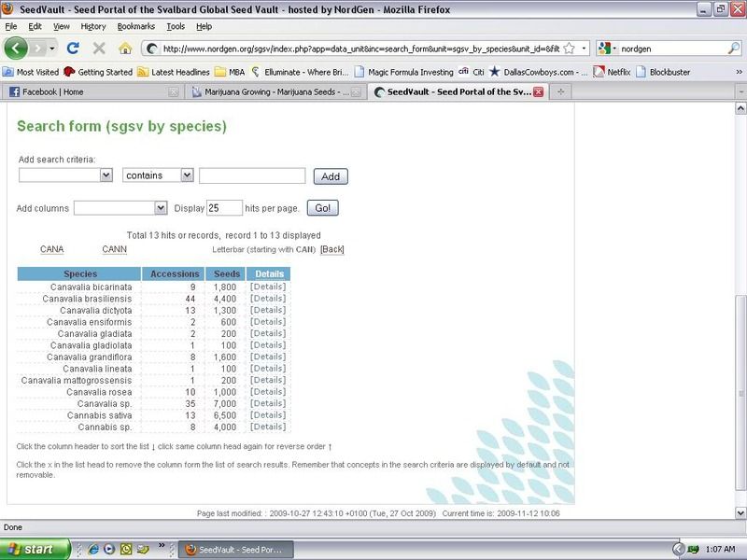Open the Bookmarks menu
Viewport: 747px width, 560px height.
135,27
